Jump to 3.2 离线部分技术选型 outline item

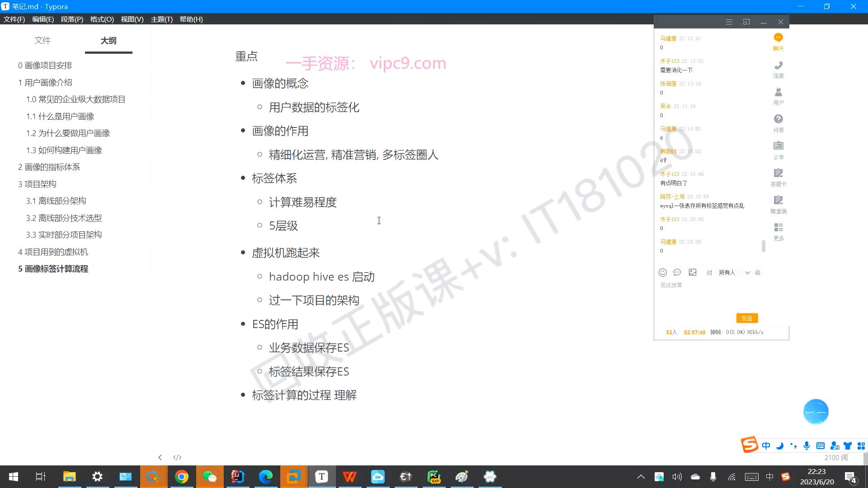(x=64, y=218)
